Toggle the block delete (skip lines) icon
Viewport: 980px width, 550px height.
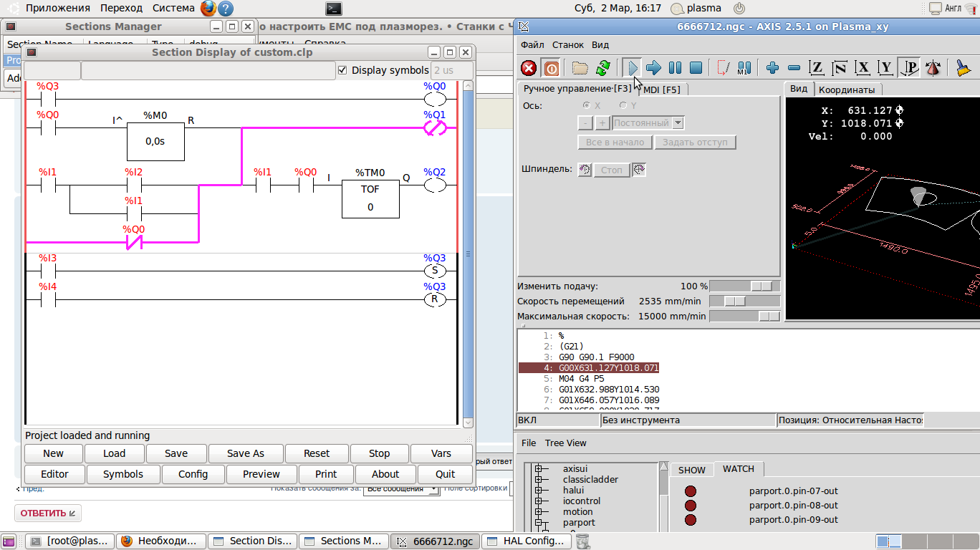coord(723,68)
